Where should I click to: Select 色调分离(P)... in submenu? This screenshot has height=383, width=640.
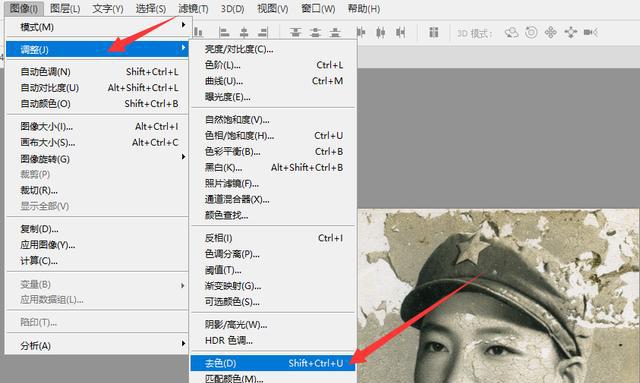[x=273, y=254]
